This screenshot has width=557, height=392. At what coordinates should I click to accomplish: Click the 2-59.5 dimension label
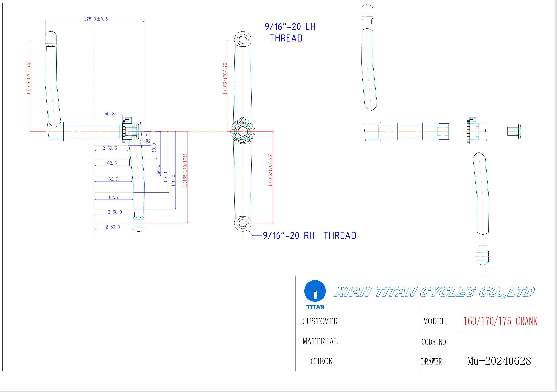click(x=110, y=148)
